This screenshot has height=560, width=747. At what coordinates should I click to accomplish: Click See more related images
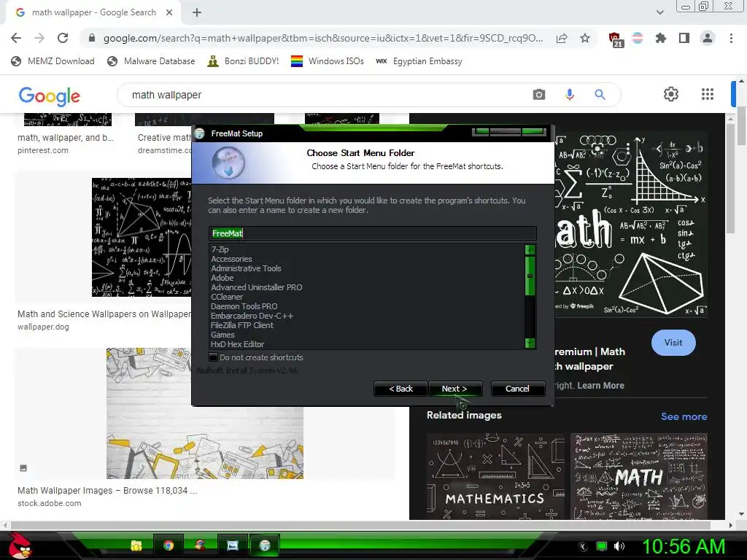[x=684, y=416]
